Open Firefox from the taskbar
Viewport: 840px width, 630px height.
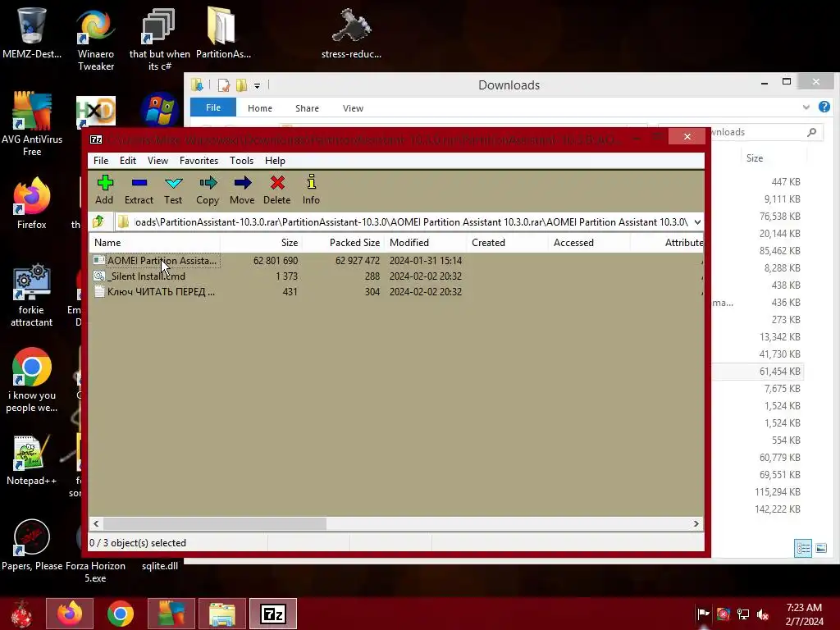click(70, 614)
